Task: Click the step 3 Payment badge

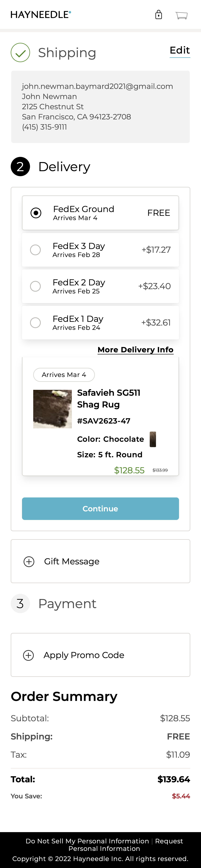Action: 20,603
